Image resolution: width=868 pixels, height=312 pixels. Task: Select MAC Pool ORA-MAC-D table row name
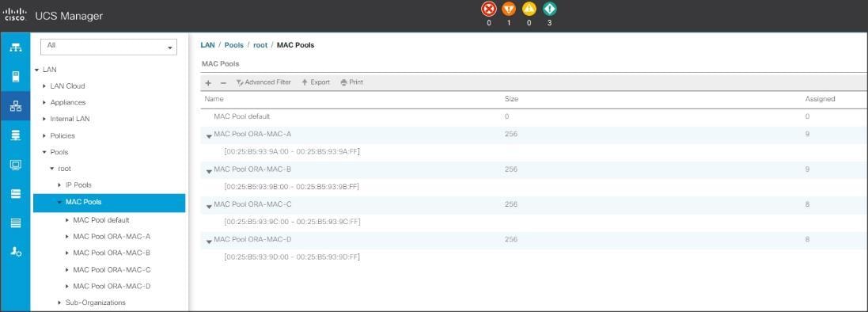click(x=253, y=239)
